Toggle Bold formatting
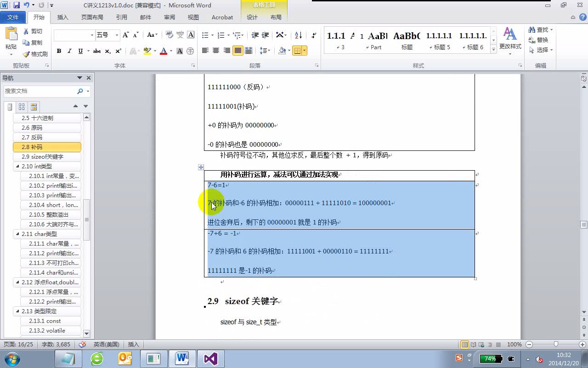 tap(59, 51)
